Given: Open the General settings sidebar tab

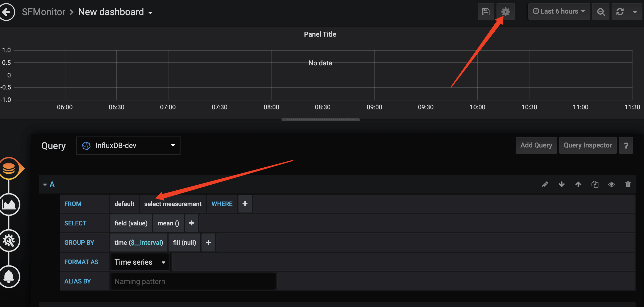Looking at the screenshot, I should [x=9, y=241].
